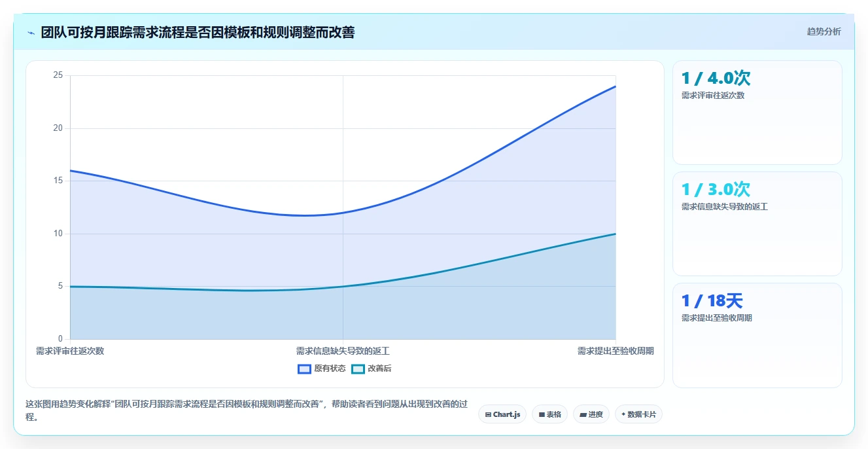The image size is (868, 449).
Task: Select the Chart.js tag
Action: click(x=502, y=414)
